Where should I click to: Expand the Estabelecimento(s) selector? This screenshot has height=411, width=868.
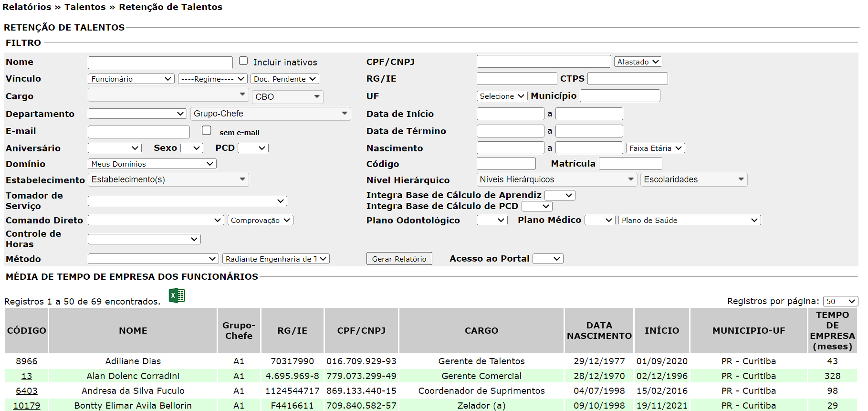click(x=168, y=179)
